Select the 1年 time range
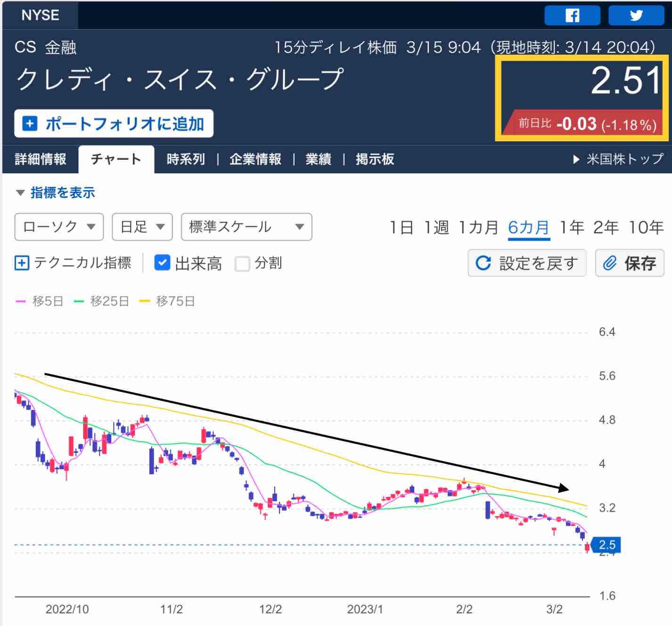Image resolution: width=672 pixels, height=626 pixels. [x=572, y=228]
